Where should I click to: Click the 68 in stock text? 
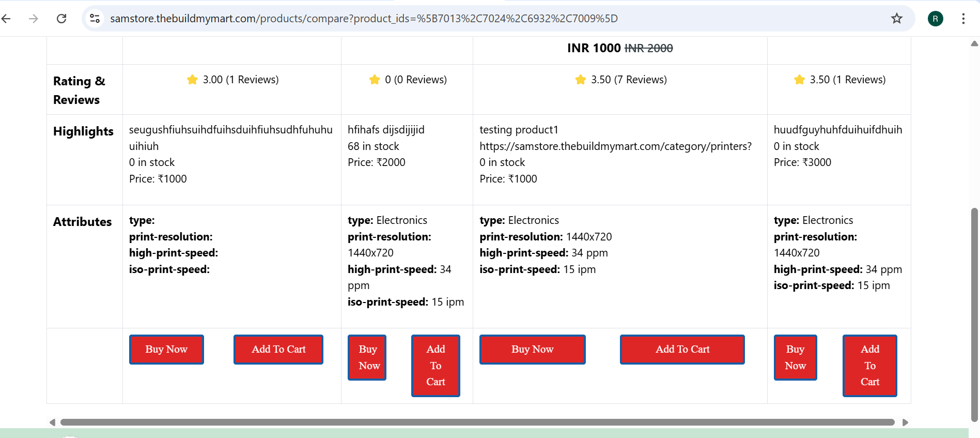point(374,146)
